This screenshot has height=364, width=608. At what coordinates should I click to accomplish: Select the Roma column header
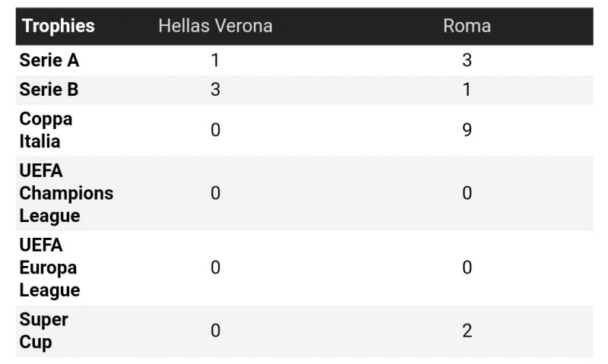point(467,26)
